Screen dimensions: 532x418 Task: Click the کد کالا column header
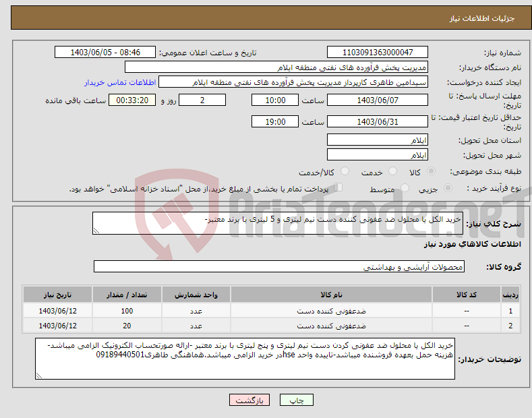pyautogui.click(x=466, y=295)
